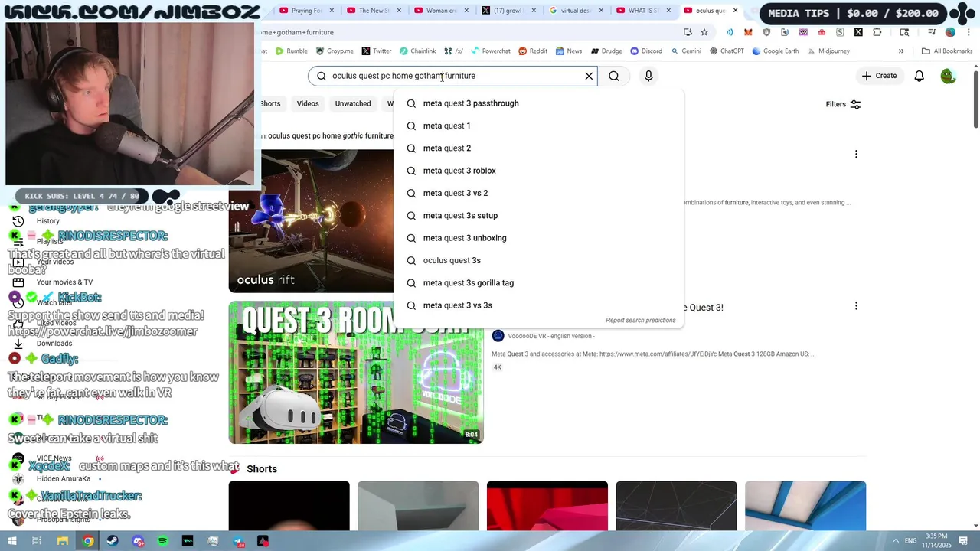
Task: Select the Unwatched filter chip
Action: pyautogui.click(x=353, y=104)
